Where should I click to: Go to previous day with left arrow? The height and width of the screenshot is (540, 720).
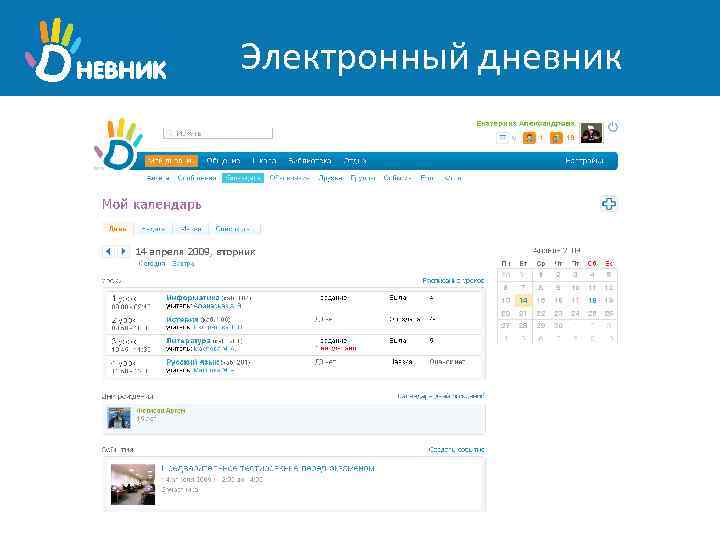tap(108, 252)
